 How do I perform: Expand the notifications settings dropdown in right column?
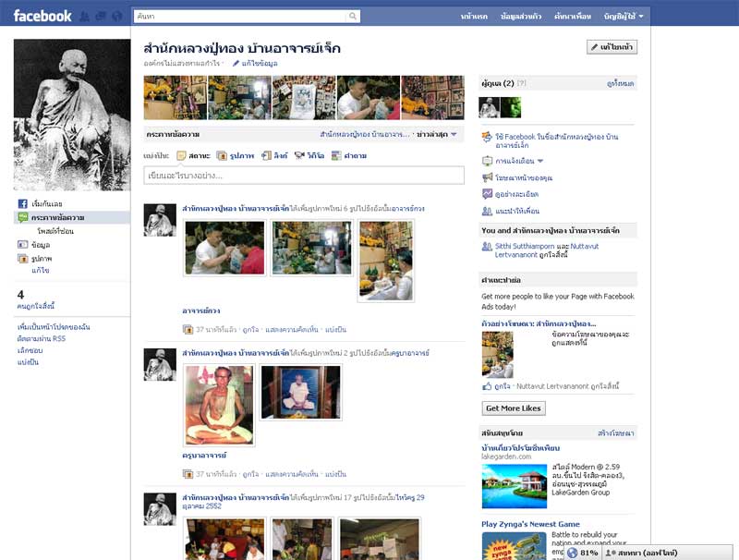pos(540,161)
